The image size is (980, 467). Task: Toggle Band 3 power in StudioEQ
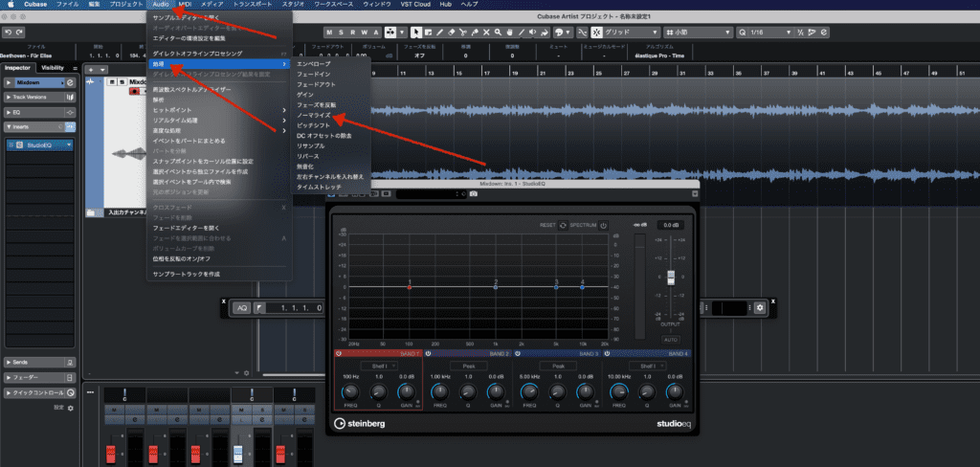[518, 353]
